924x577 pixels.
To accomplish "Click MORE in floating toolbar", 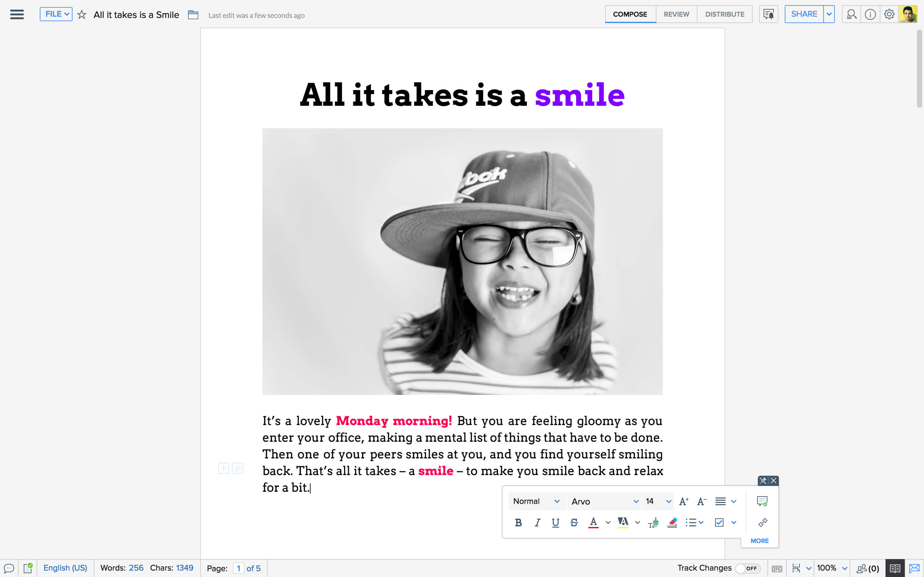I will click(759, 541).
